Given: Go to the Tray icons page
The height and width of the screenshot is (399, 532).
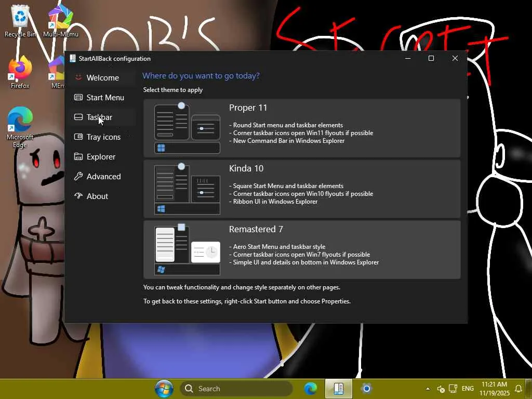Looking at the screenshot, I should point(102,137).
